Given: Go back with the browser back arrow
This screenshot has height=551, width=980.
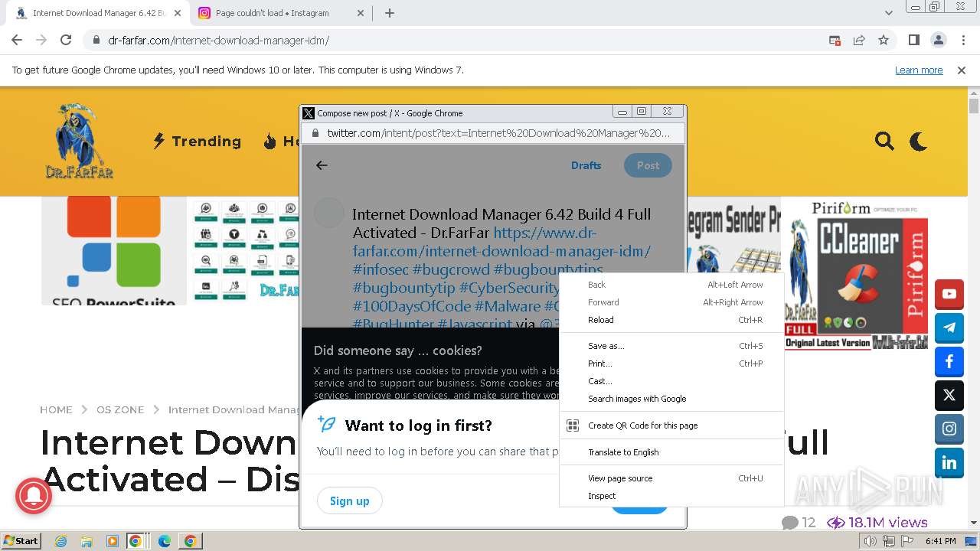Looking at the screenshot, I should (x=17, y=41).
